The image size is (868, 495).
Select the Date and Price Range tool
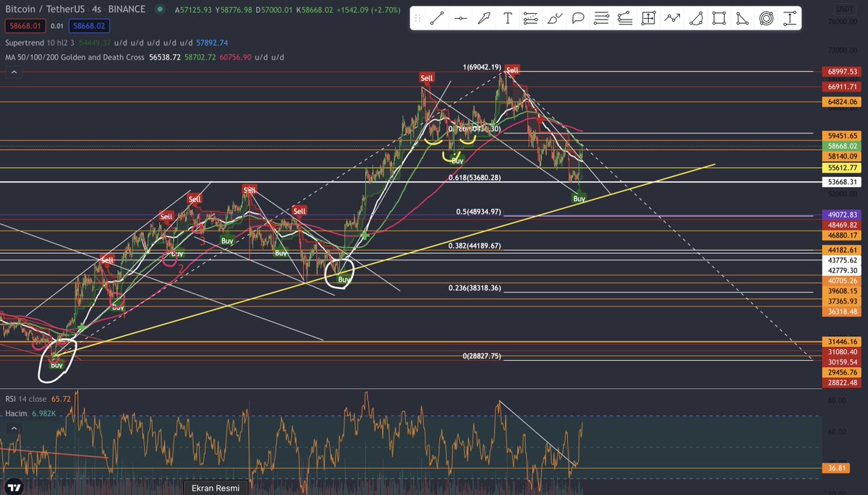click(789, 19)
